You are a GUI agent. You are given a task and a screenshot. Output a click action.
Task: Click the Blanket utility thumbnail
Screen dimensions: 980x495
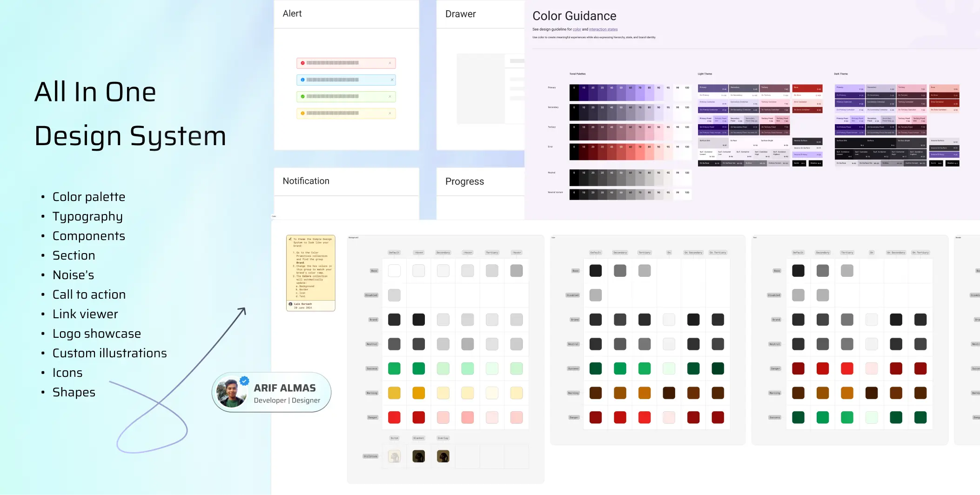point(418,456)
